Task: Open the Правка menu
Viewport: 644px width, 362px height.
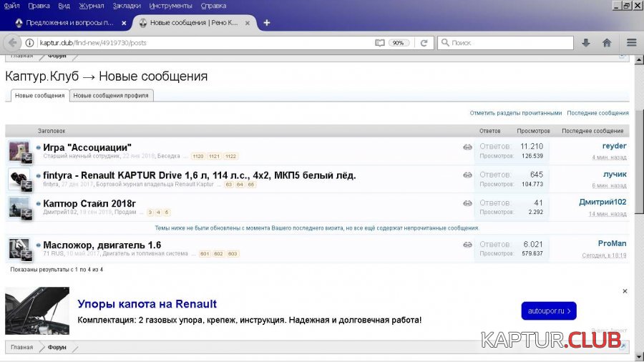Action: coord(39,6)
